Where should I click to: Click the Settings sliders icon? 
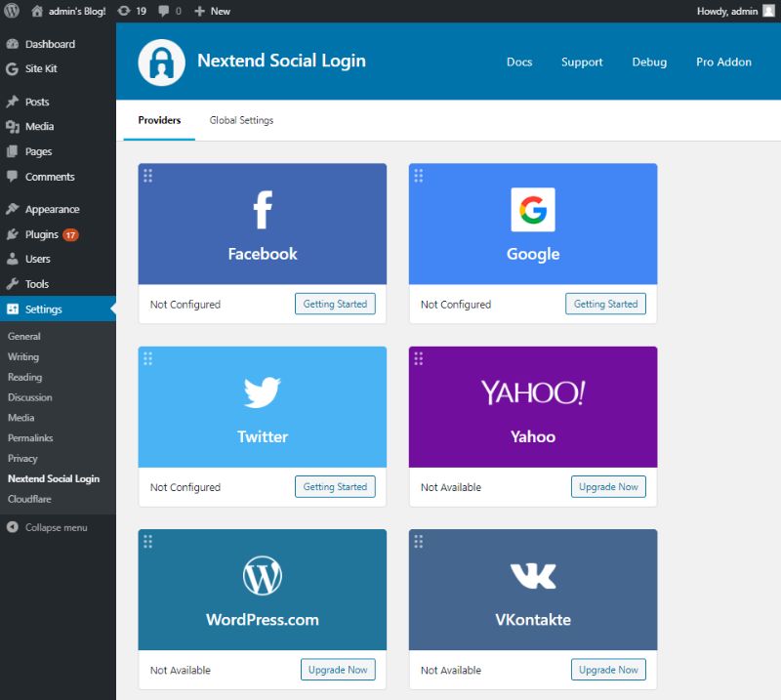[x=13, y=309]
